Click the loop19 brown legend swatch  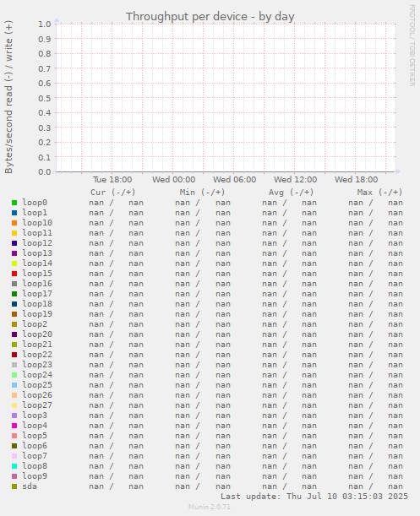[14, 314]
